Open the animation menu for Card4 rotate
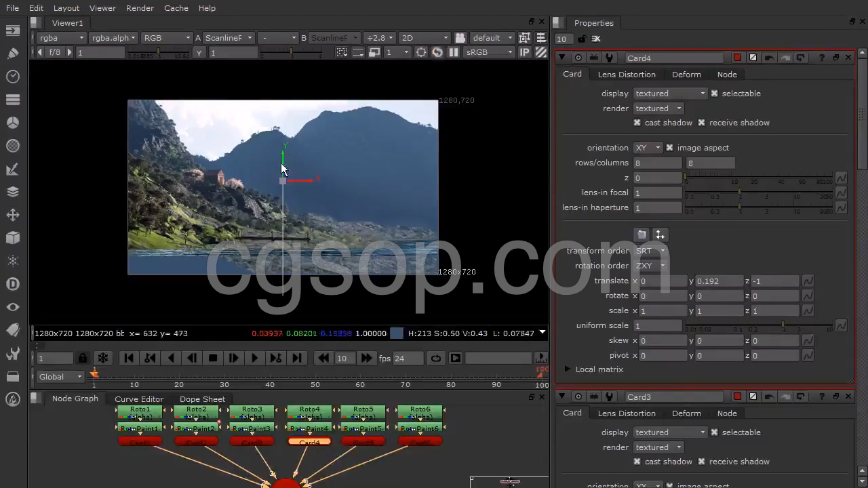The image size is (868, 488). coord(808,296)
